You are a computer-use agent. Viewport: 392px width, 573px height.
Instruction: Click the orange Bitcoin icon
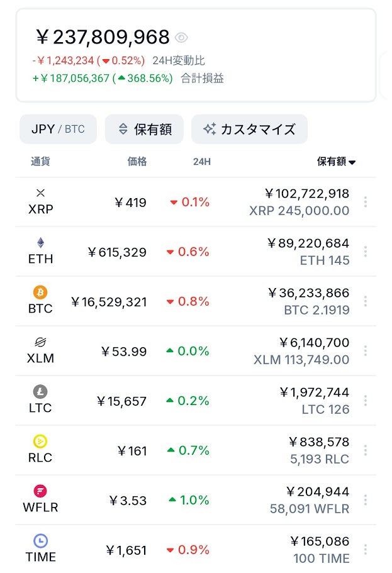coord(41,292)
